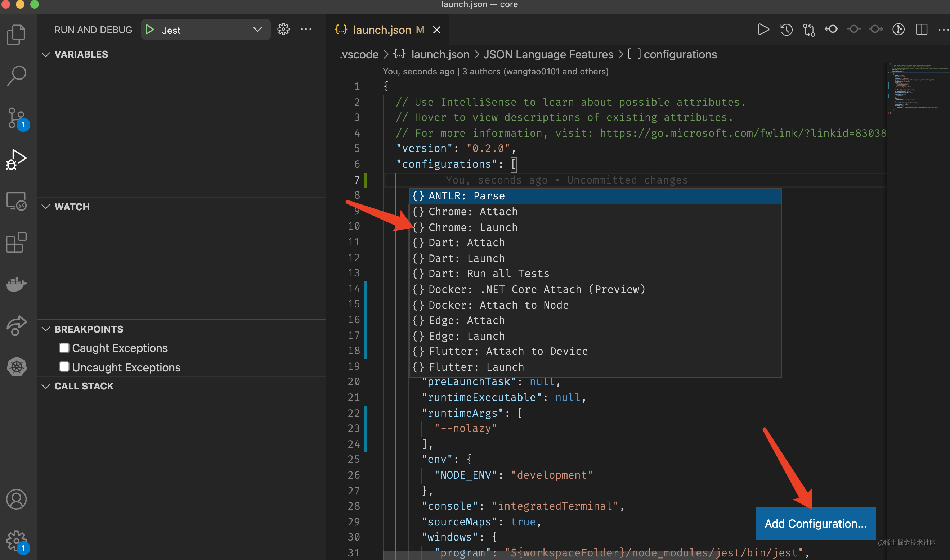Enable Uncaught Exceptions breakpoint checkbox
This screenshot has width=950, height=560.
click(x=64, y=367)
